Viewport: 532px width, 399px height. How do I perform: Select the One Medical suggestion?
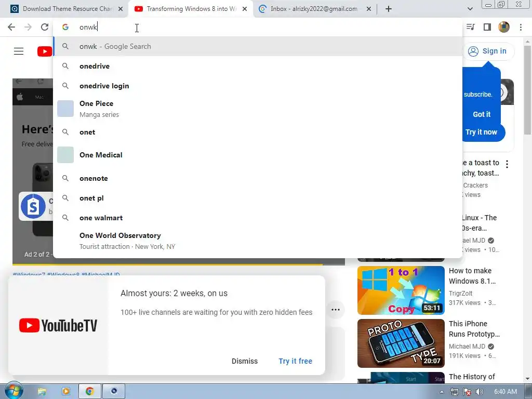click(x=258, y=155)
